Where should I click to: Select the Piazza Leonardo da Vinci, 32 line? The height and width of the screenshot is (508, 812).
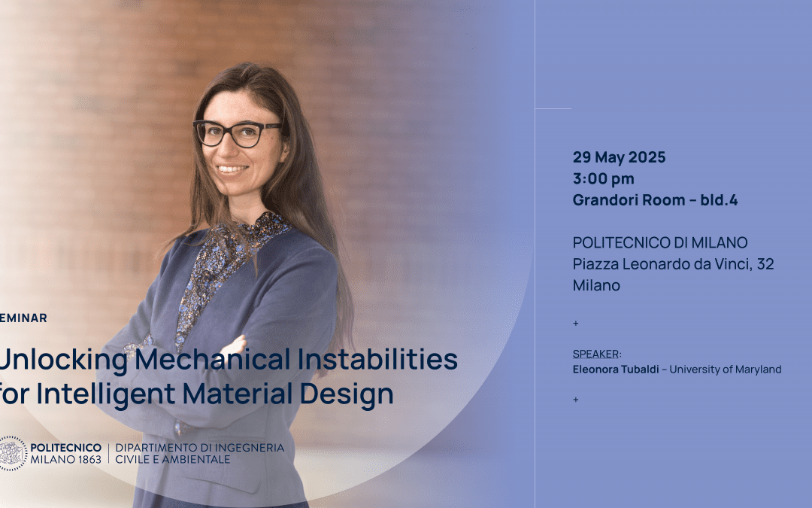click(674, 264)
